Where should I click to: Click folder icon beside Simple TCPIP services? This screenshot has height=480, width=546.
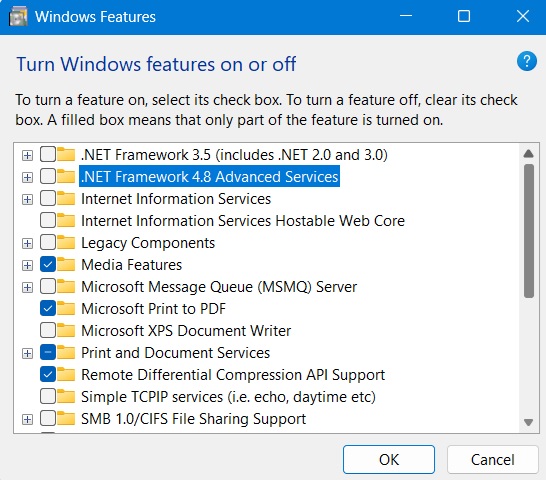pos(66,396)
